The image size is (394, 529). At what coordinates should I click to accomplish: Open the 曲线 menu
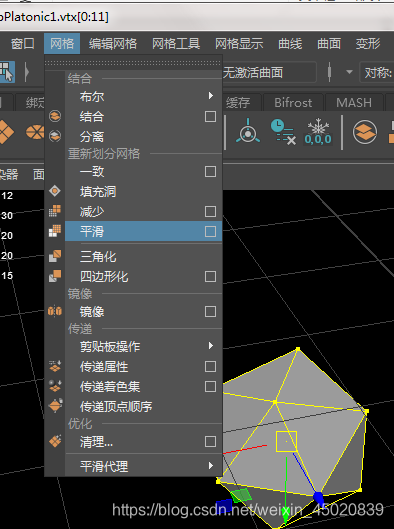pyautogui.click(x=290, y=44)
